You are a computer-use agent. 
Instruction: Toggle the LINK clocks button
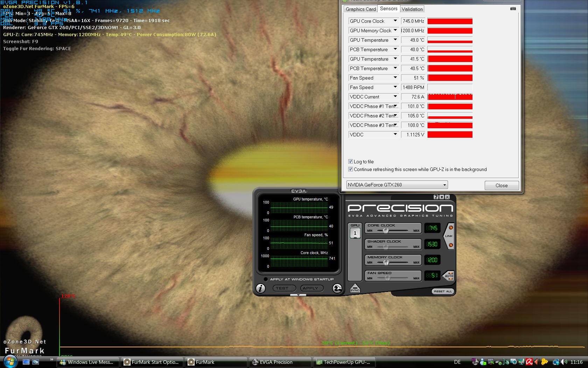(x=449, y=236)
